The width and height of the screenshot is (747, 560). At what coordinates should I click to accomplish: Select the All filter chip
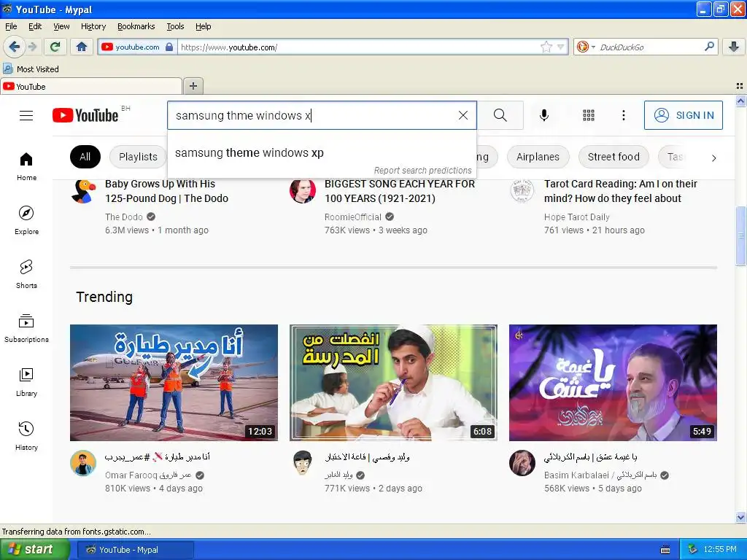(x=85, y=157)
